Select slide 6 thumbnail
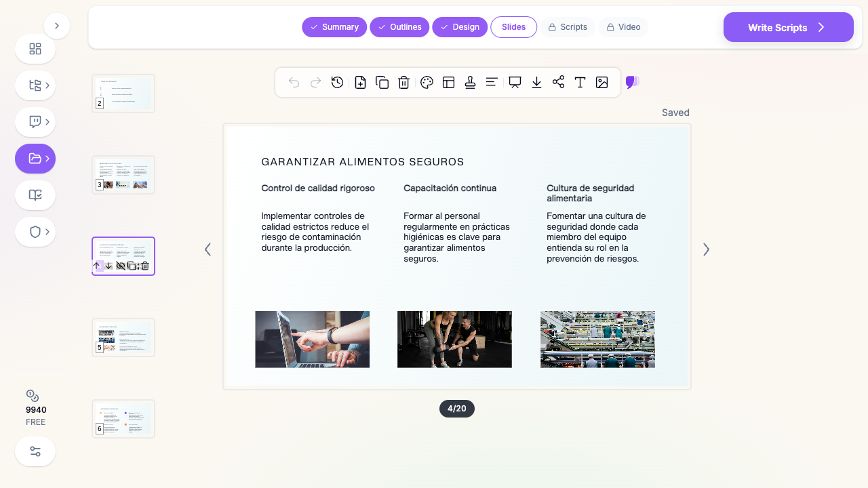The image size is (868, 488). pyautogui.click(x=123, y=419)
